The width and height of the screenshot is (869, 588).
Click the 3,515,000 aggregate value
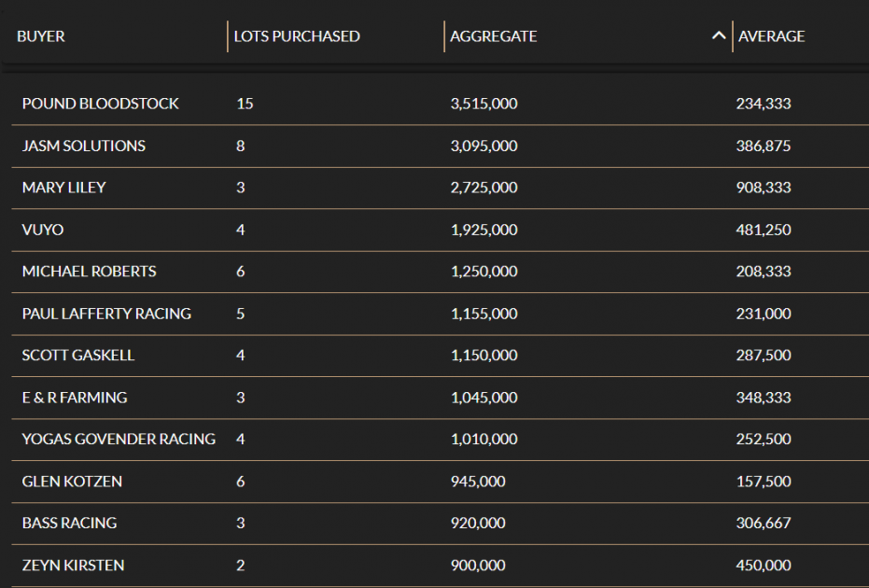(x=484, y=104)
